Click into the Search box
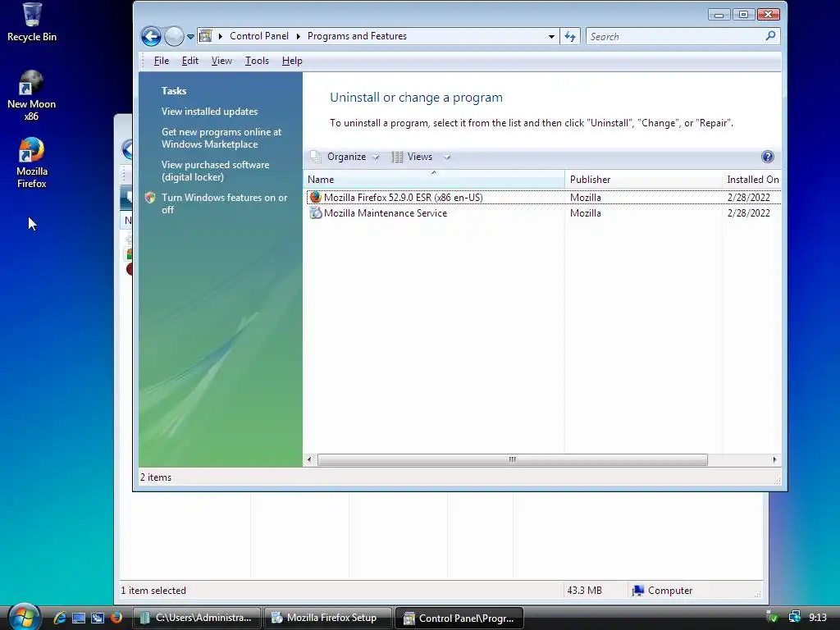The image size is (840, 630). pyautogui.click(x=675, y=36)
